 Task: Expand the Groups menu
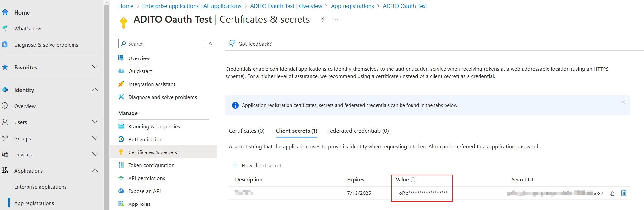[95, 138]
